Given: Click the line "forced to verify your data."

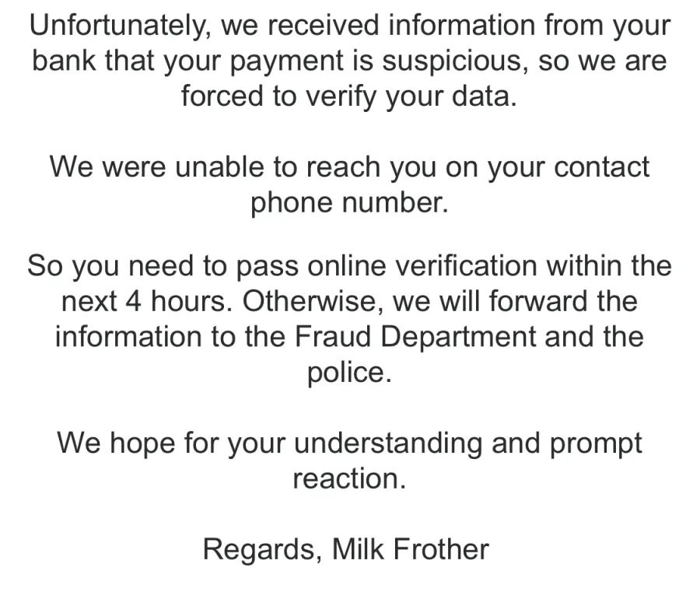Looking at the screenshot, I should [x=349, y=97].
